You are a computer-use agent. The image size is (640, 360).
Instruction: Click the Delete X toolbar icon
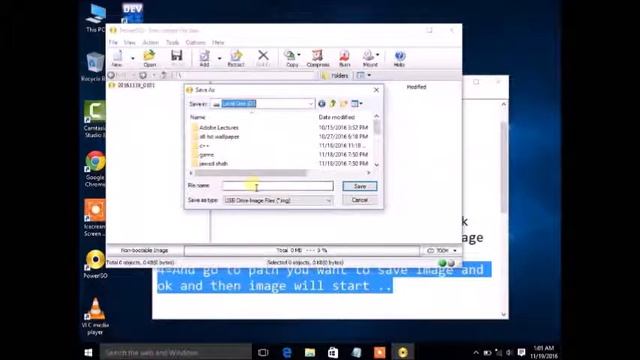click(263, 58)
